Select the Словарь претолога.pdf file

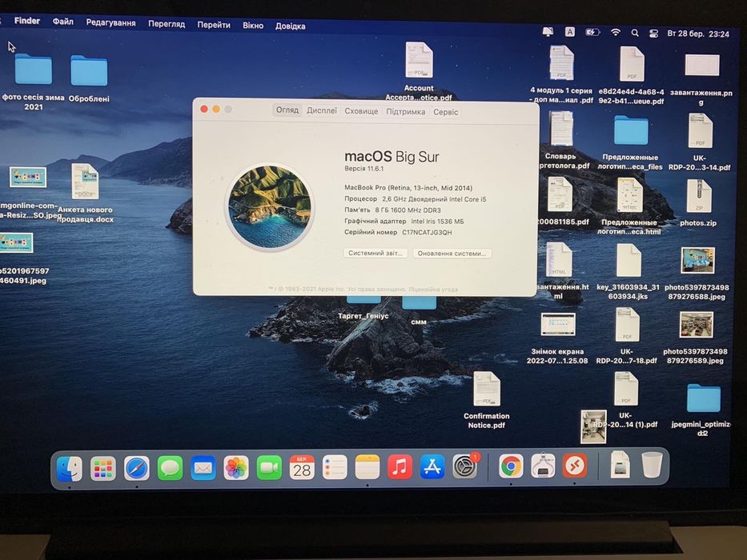click(562, 129)
